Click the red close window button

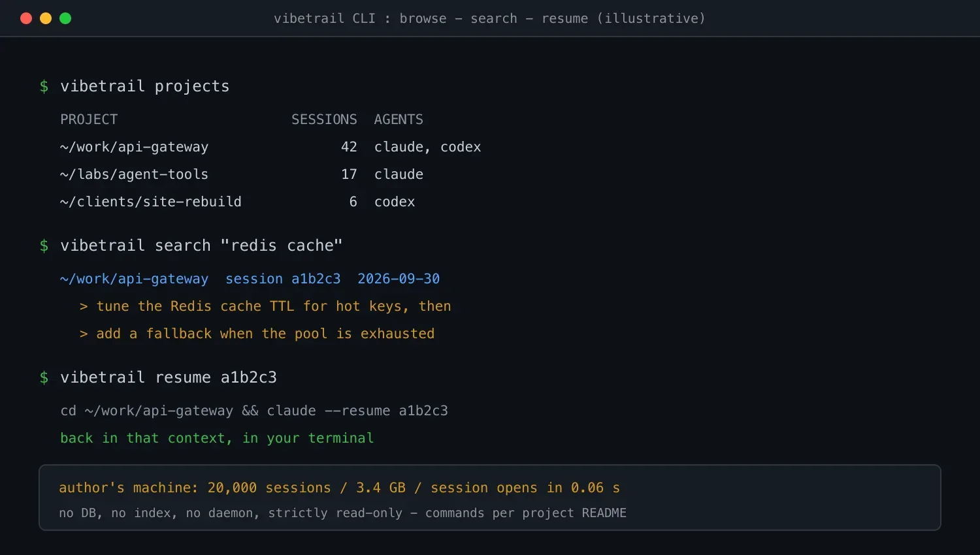pyautogui.click(x=26, y=18)
